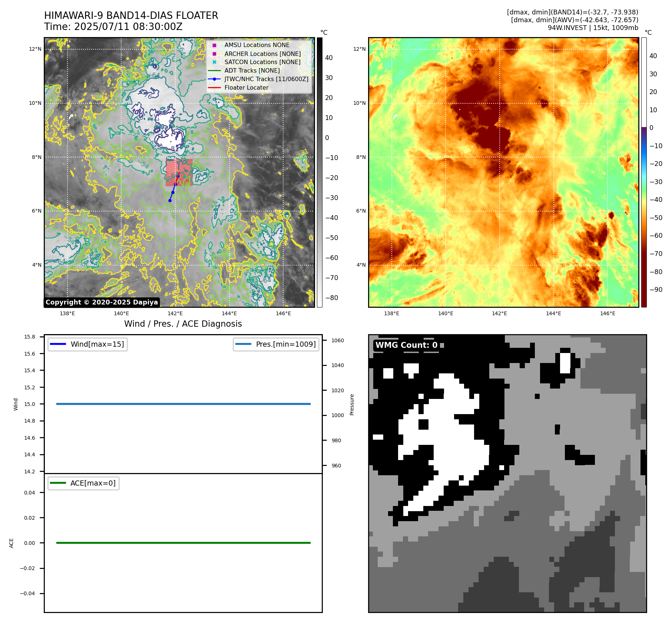
Task: Click the Wind axis label
Action: click(16, 404)
